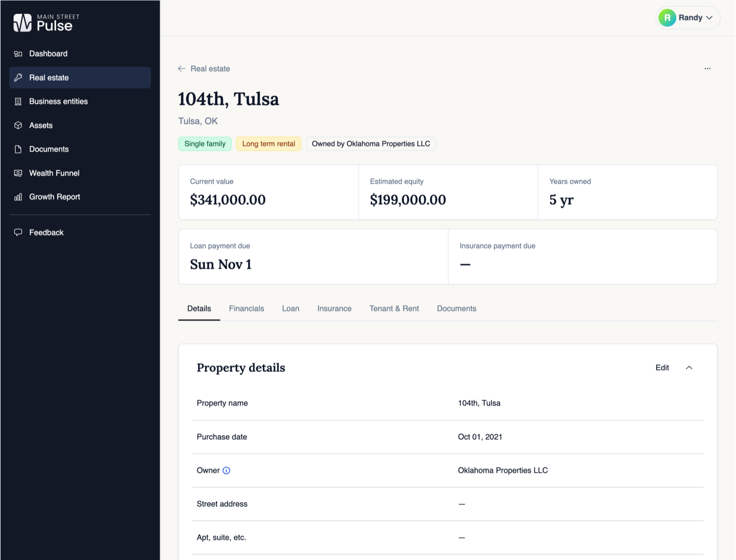Viewport: 736px width, 560px height.
Task: Click the Single family tag
Action: click(205, 144)
